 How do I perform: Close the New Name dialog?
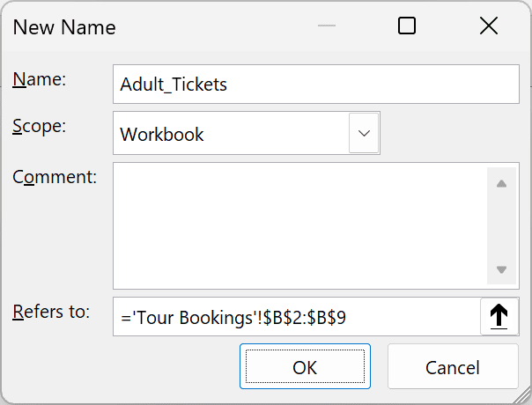click(489, 26)
